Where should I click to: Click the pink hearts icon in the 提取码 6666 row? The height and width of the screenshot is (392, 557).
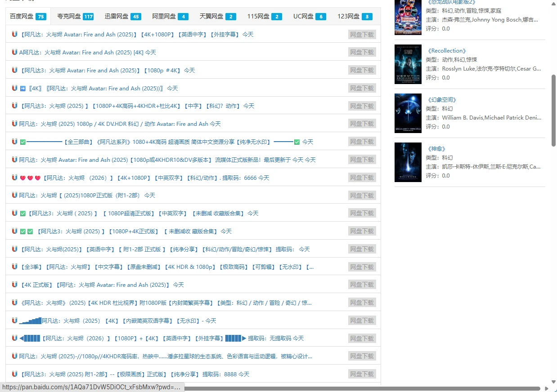click(x=30, y=178)
